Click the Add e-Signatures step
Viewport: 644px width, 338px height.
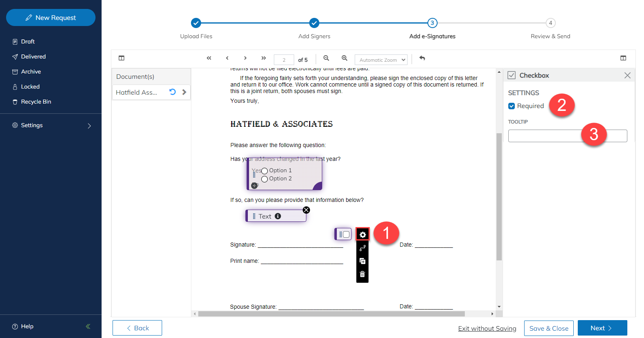click(432, 23)
